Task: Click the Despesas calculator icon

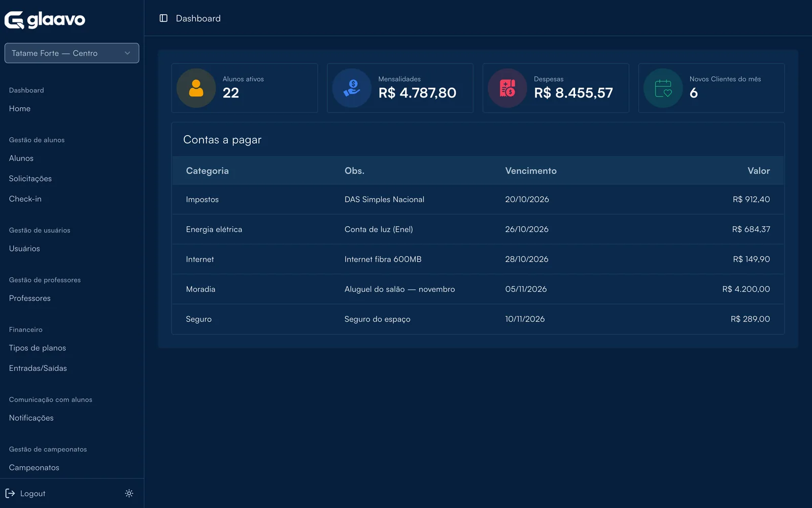Action: click(507, 88)
